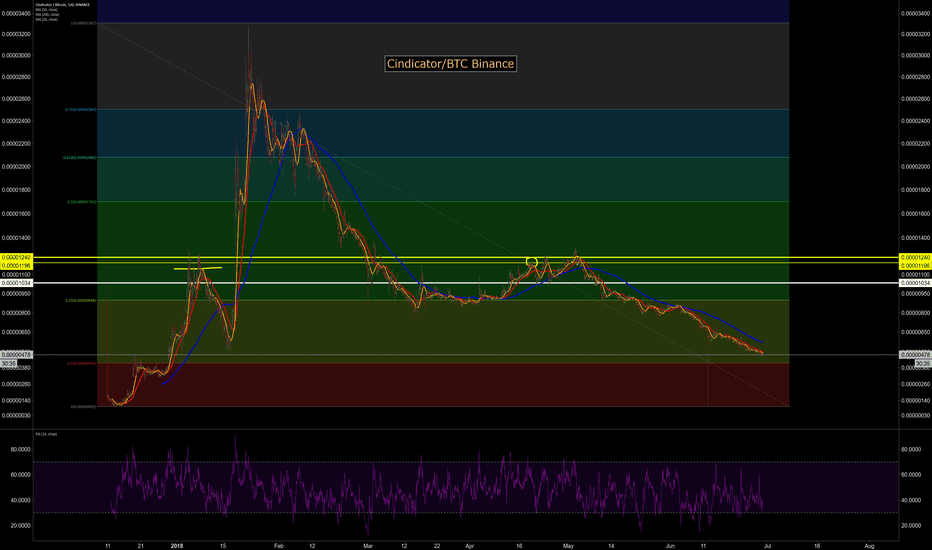Click the Aug label on the time axis

pyautogui.click(x=869, y=546)
